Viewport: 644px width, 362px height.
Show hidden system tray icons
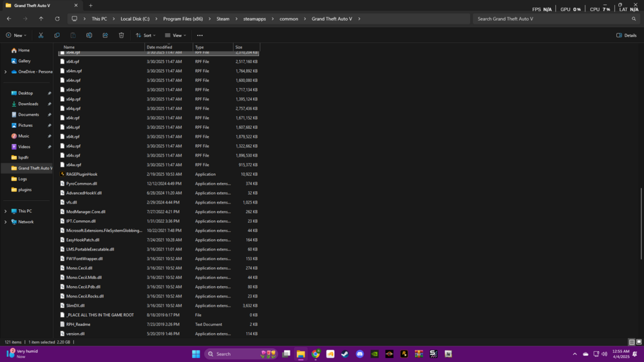click(x=574, y=354)
